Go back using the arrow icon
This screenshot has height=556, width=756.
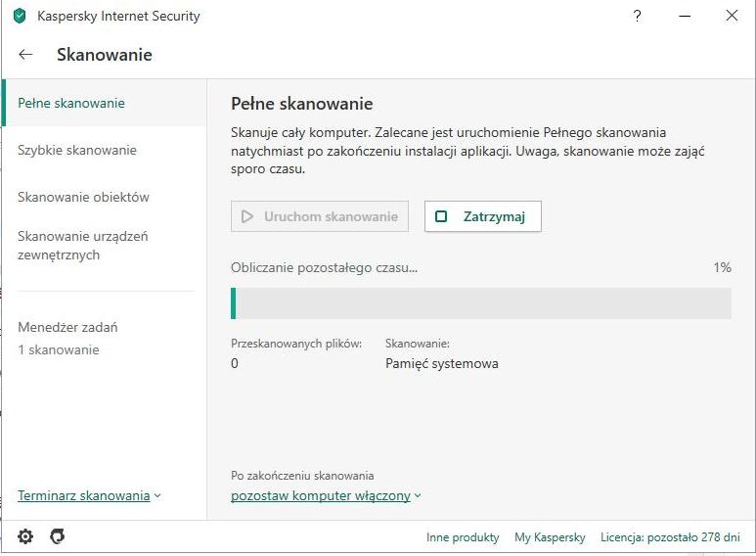click(26, 55)
